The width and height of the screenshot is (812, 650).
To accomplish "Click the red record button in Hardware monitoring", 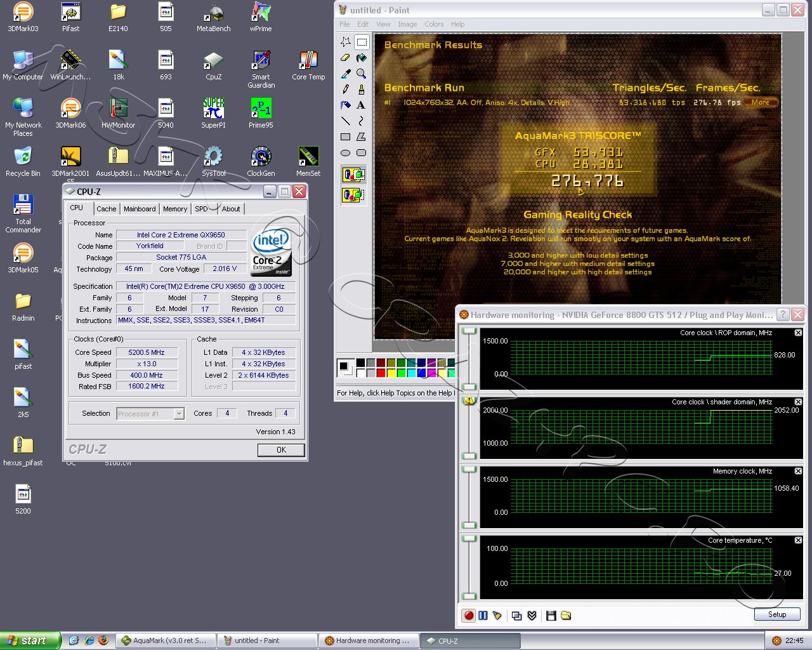I will pyautogui.click(x=469, y=615).
